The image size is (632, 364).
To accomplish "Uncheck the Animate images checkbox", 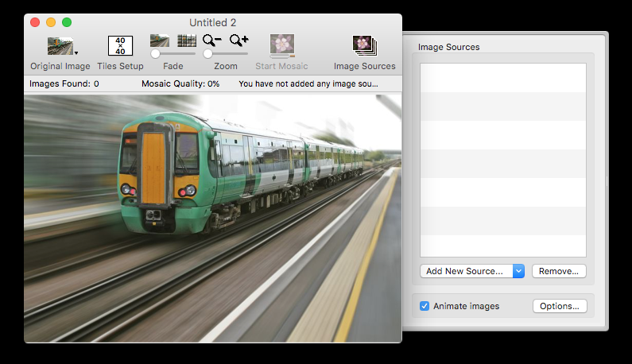I will point(425,306).
